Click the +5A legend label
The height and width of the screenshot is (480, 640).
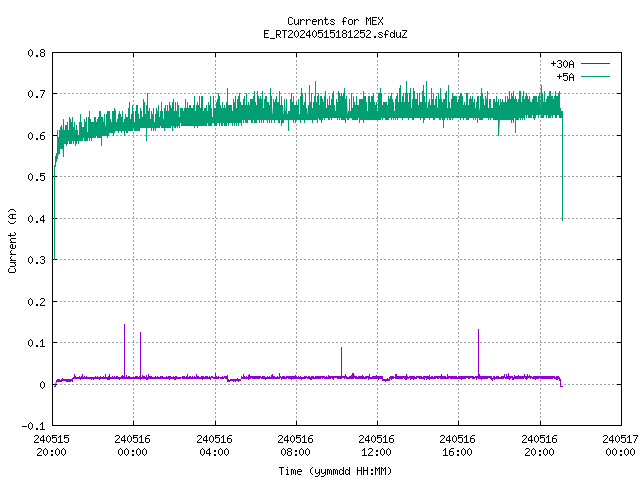[565, 77]
